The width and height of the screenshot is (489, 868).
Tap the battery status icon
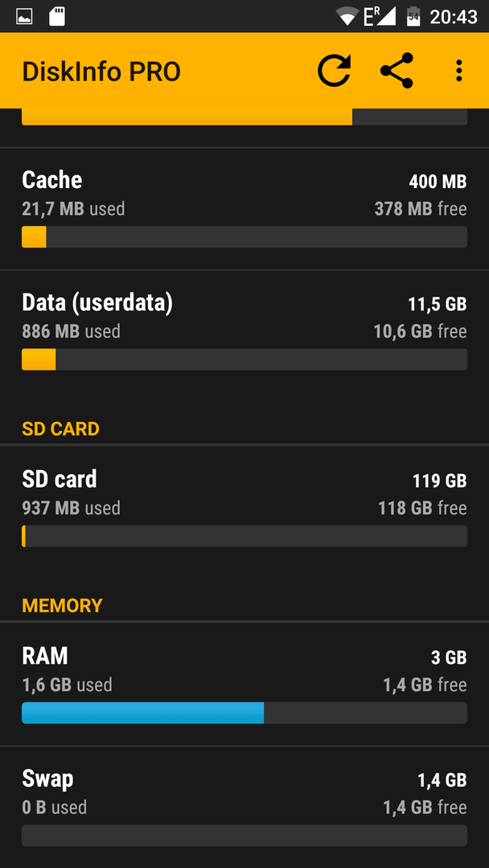click(x=413, y=17)
